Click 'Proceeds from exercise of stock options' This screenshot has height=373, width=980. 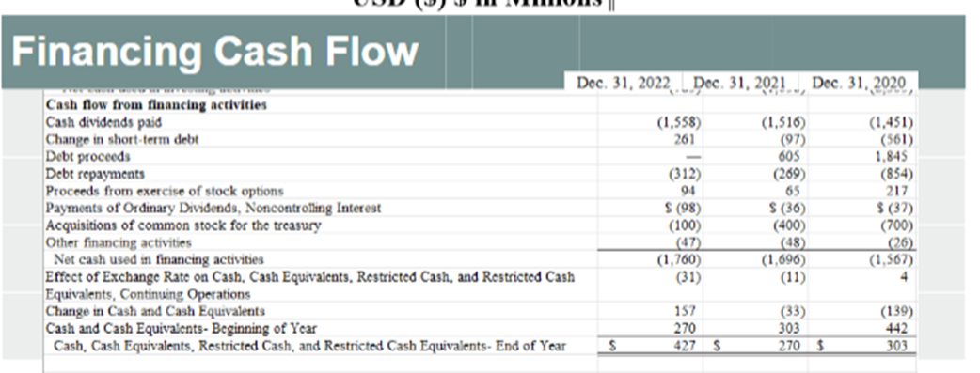165,191
